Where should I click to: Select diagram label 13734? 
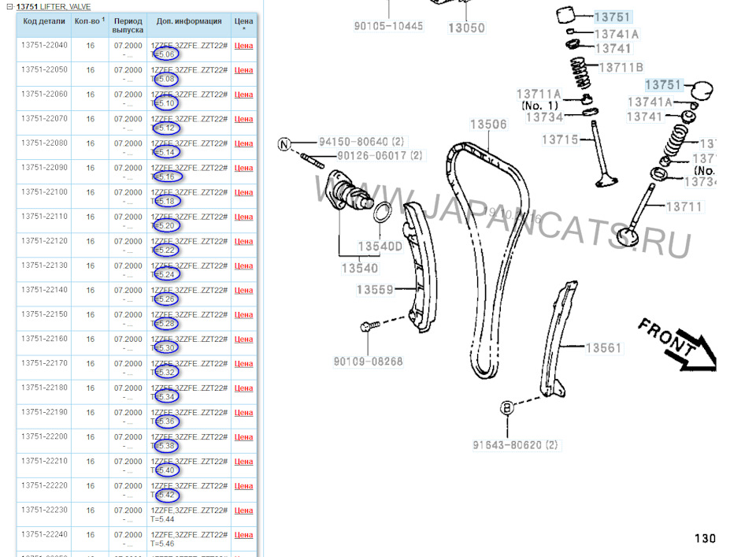tap(544, 117)
